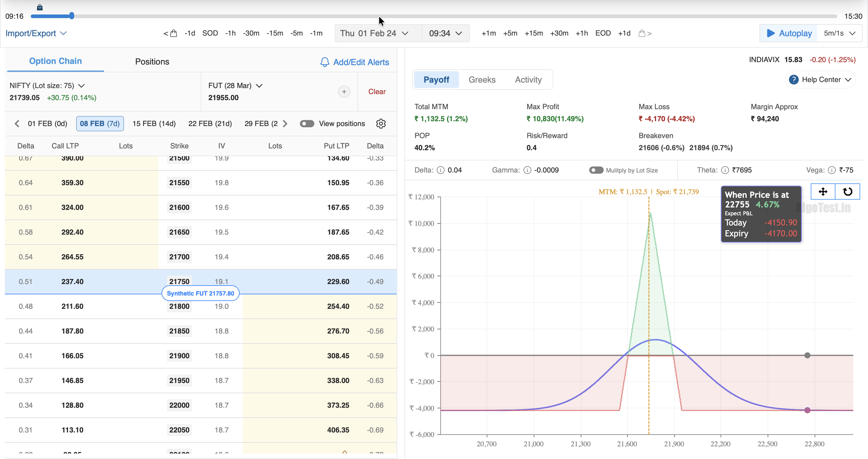868x459 pixels.
Task: Click the option chain settings gear icon
Action: click(x=381, y=124)
